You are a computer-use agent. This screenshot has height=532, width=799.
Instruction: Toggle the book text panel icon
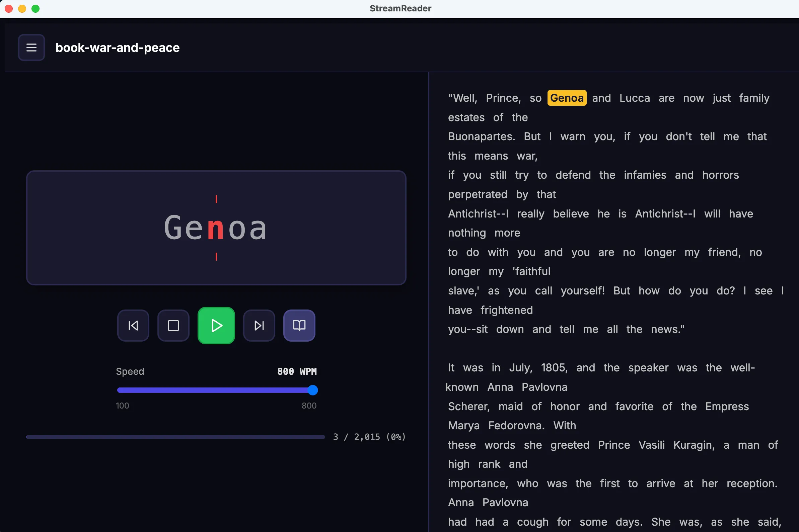[299, 325]
